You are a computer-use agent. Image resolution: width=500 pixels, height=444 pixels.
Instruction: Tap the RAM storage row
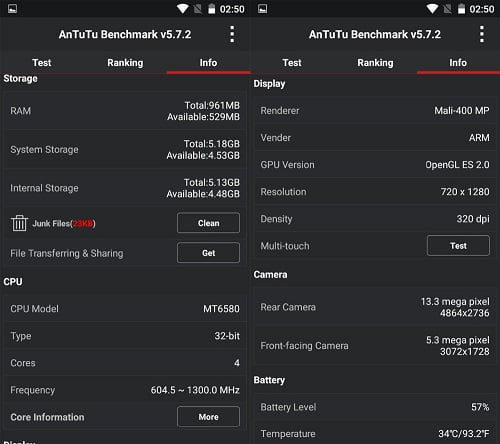[x=125, y=111]
